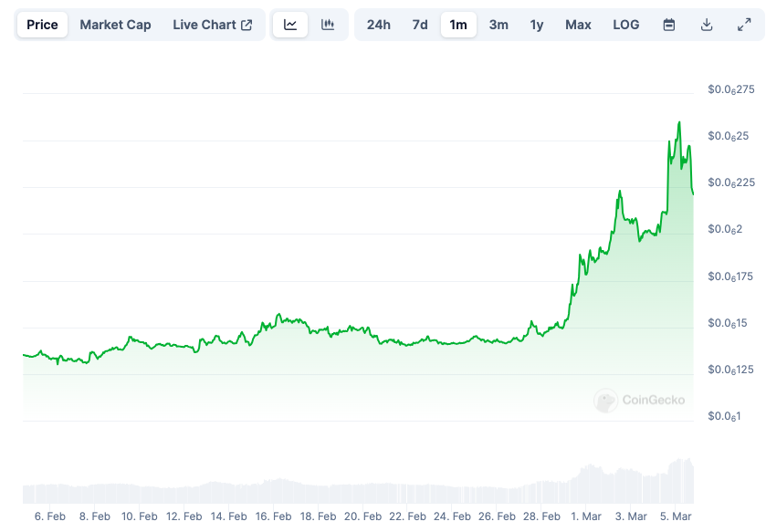
Task: Set time range to 24h
Action: coord(379,25)
